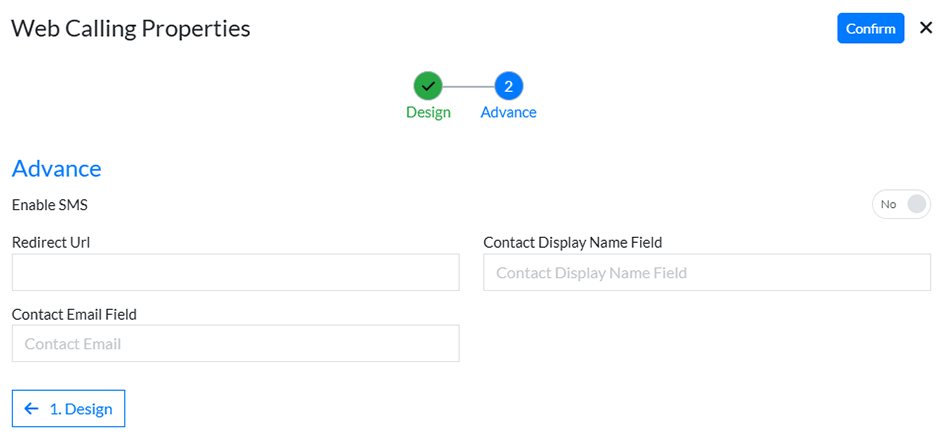Click the 'Redirect Url' field label
Viewport: 942px width, 443px height.
click(51, 242)
